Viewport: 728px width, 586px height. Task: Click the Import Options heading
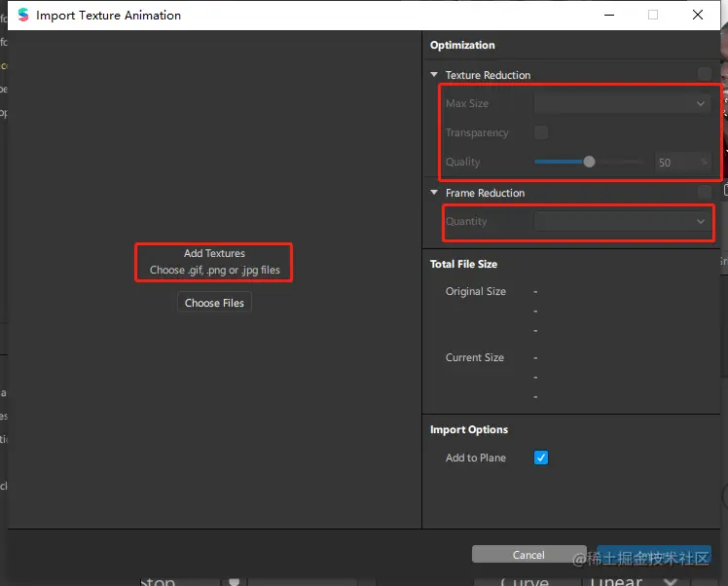(469, 429)
